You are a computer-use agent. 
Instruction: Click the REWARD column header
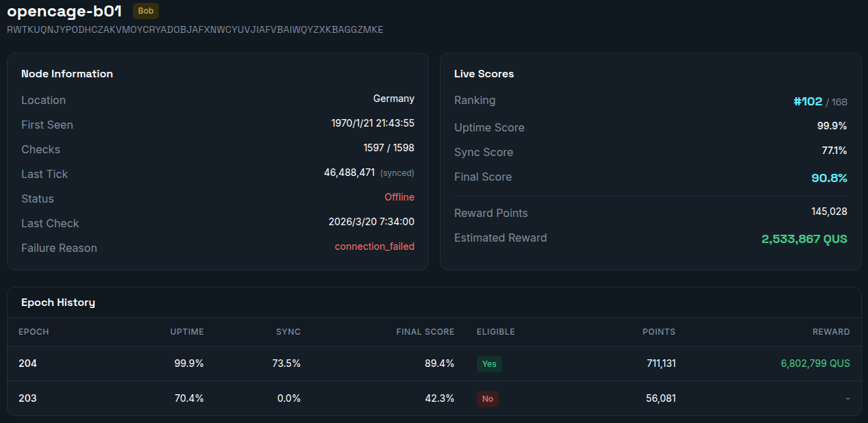831,332
